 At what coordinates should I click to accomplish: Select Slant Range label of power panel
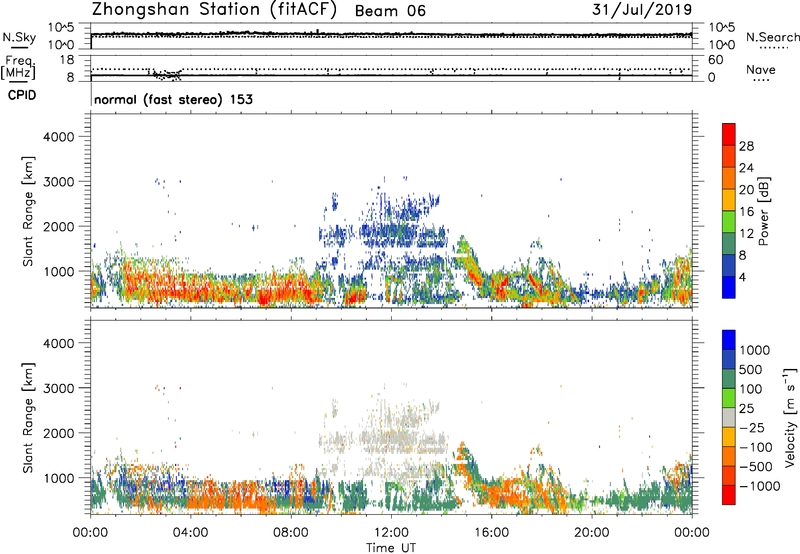point(28,211)
